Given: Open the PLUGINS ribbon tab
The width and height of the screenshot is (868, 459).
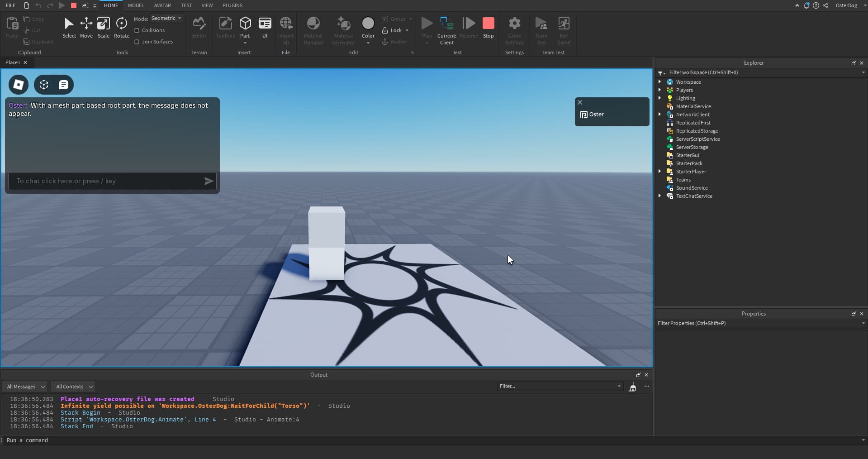Looking at the screenshot, I should tap(232, 5).
